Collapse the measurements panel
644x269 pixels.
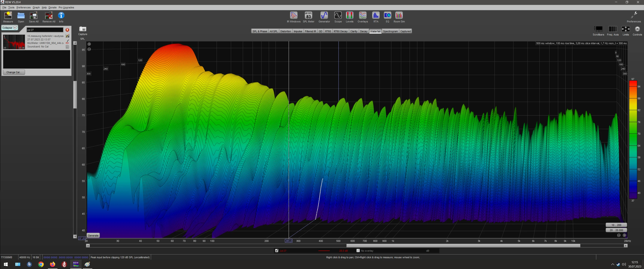pos(10,28)
